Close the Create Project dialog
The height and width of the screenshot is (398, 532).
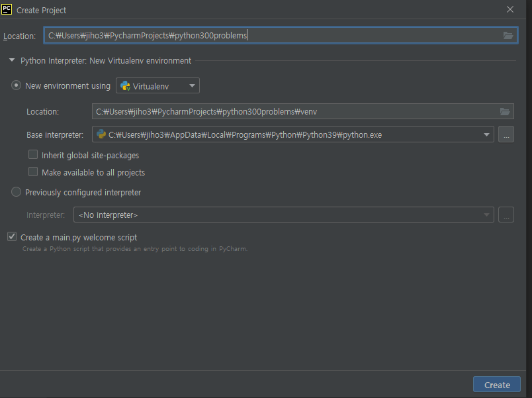click(x=510, y=9)
